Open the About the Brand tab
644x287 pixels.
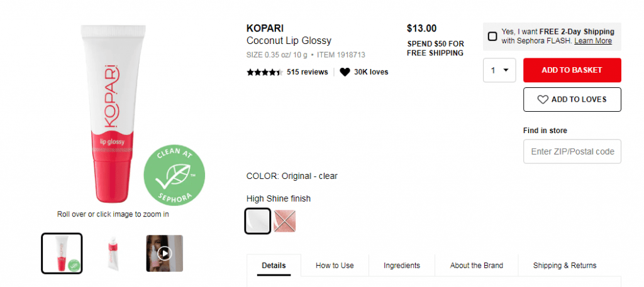[477, 265]
